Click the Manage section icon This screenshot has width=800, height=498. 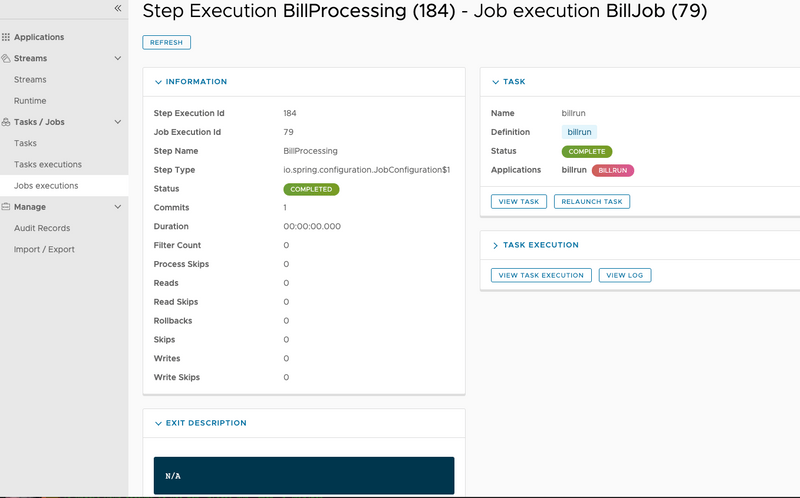6,207
